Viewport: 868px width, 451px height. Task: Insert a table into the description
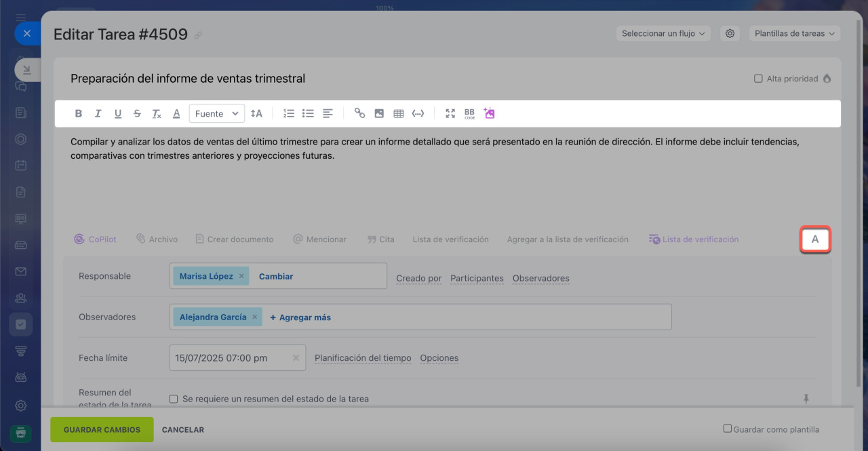coord(399,114)
